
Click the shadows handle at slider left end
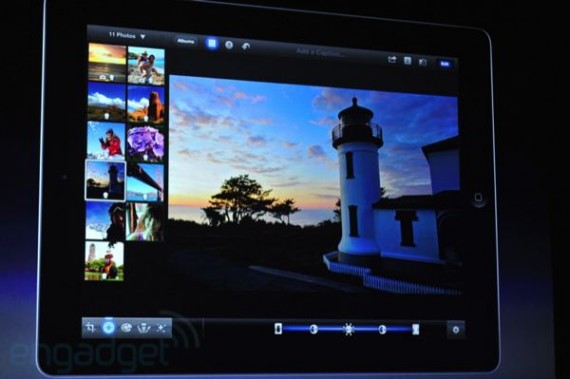coord(278,328)
